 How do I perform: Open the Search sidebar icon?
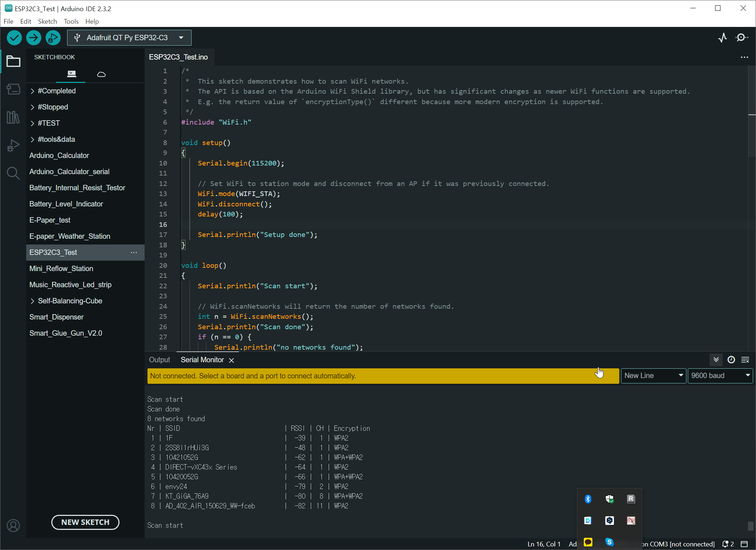click(13, 173)
